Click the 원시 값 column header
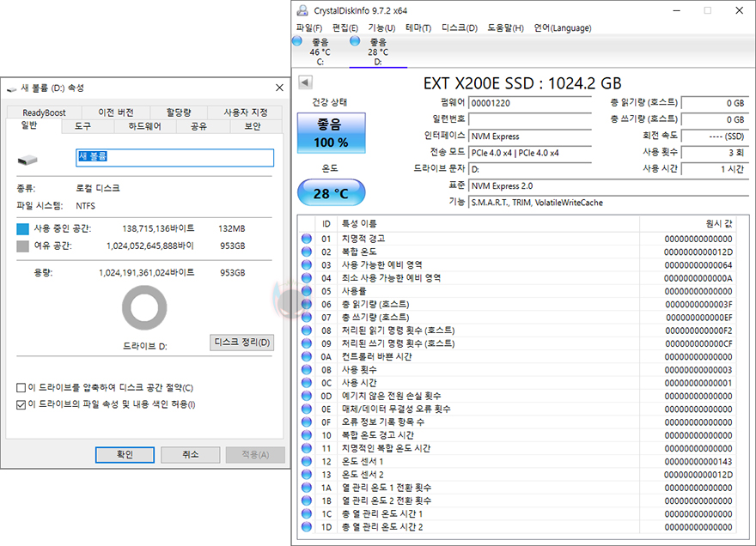Viewport: 756px width, 546px height. point(687,223)
